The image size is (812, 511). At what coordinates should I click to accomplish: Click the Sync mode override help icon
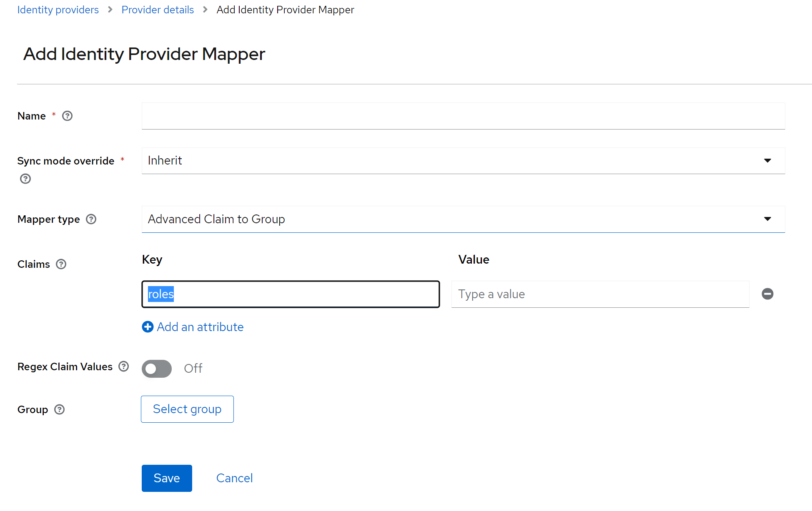(25, 179)
